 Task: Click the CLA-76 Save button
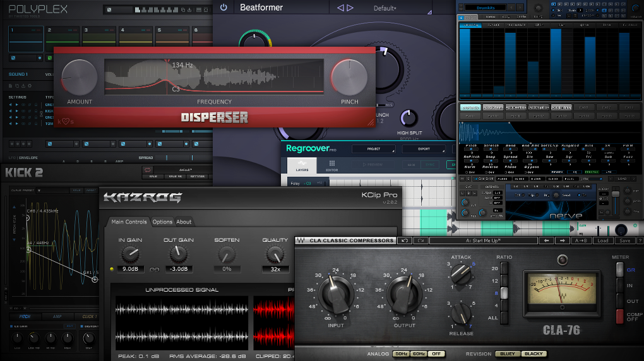624,240
